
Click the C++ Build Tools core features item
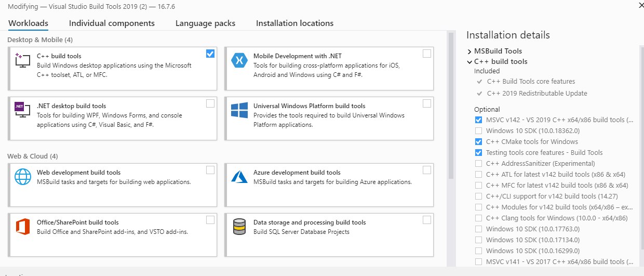click(531, 82)
